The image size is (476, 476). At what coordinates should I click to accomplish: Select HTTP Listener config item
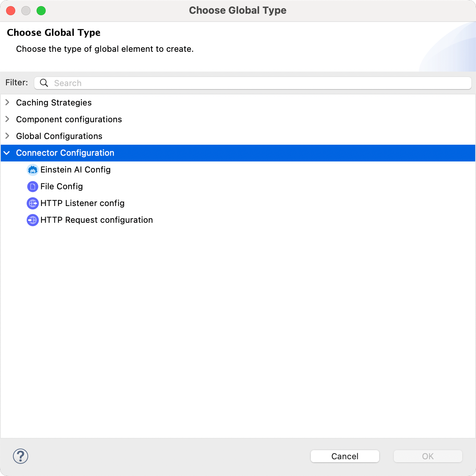(x=82, y=203)
